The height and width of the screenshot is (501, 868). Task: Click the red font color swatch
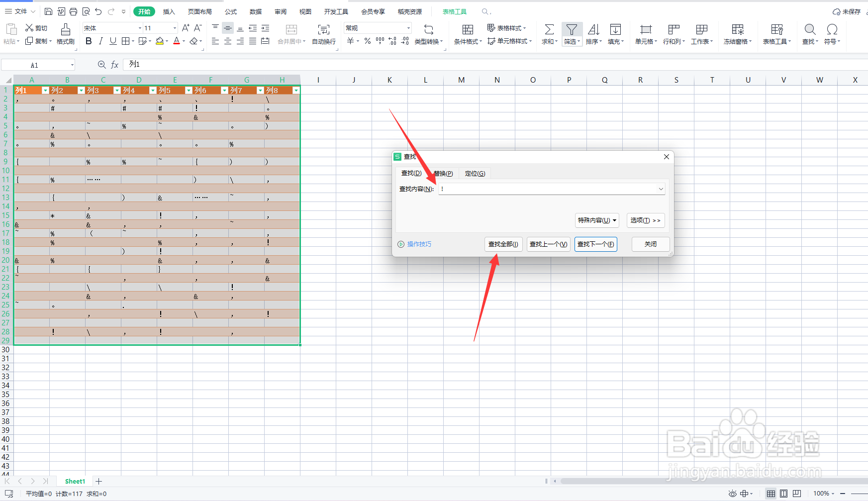pos(177,41)
